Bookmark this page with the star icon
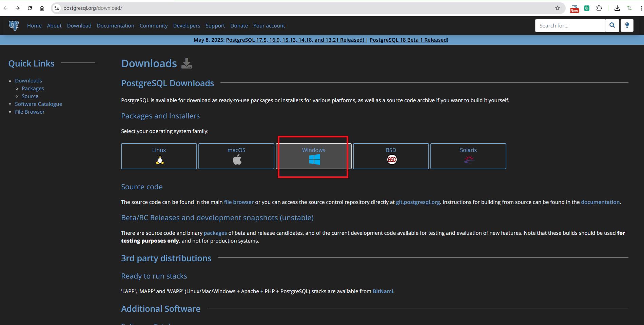The width and height of the screenshot is (644, 325). 558,8
